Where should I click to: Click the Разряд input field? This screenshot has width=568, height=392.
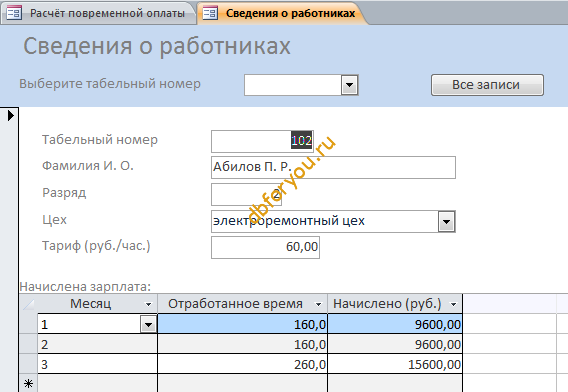coord(246,194)
